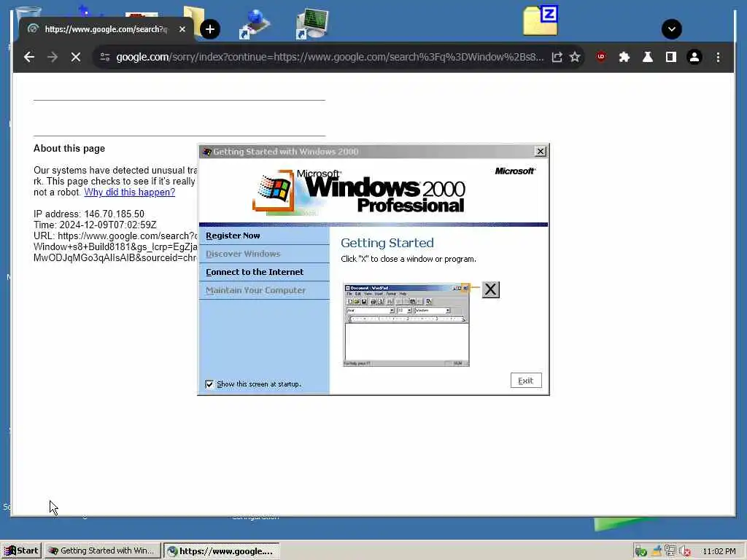Select Maintain Your Computer item
The height and width of the screenshot is (560, 747).
pyautogui.click(x=256, y=290)
